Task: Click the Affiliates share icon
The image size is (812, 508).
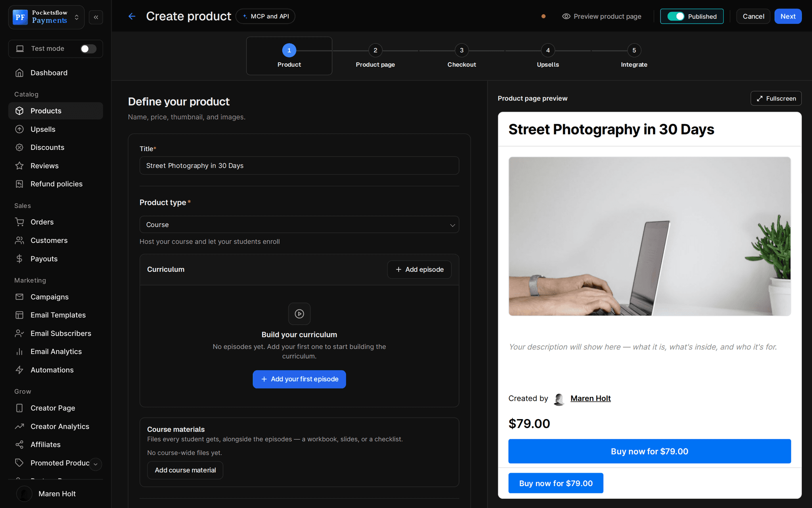Action: [19, 444]
